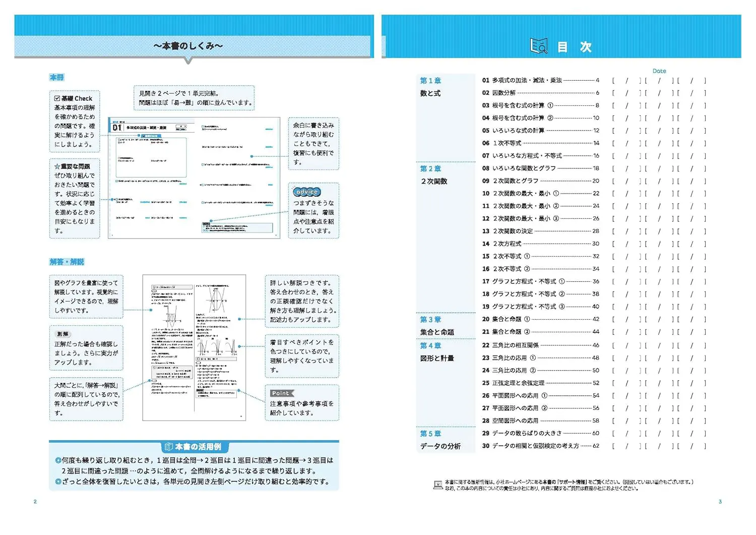Click the Date column header
The image size is (756, 535).
point(659,71)
